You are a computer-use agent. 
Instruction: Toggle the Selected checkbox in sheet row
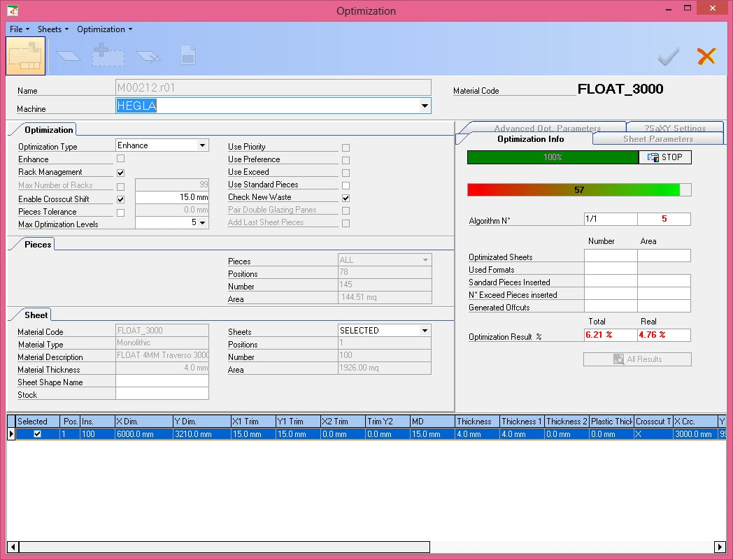click(x=37, y=433)
